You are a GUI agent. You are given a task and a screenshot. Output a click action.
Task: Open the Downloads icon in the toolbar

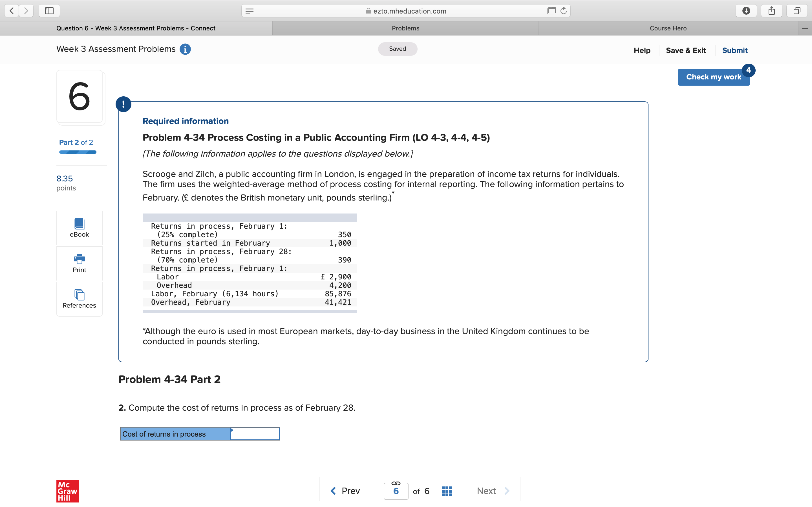point(746,10)
